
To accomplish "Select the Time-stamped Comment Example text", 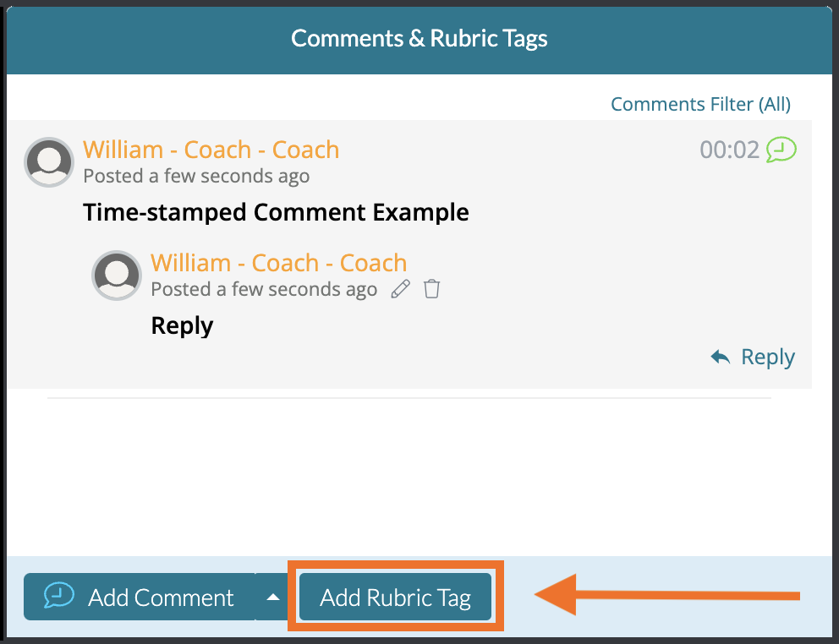I will pyautogui.click(x=276, y=212).
